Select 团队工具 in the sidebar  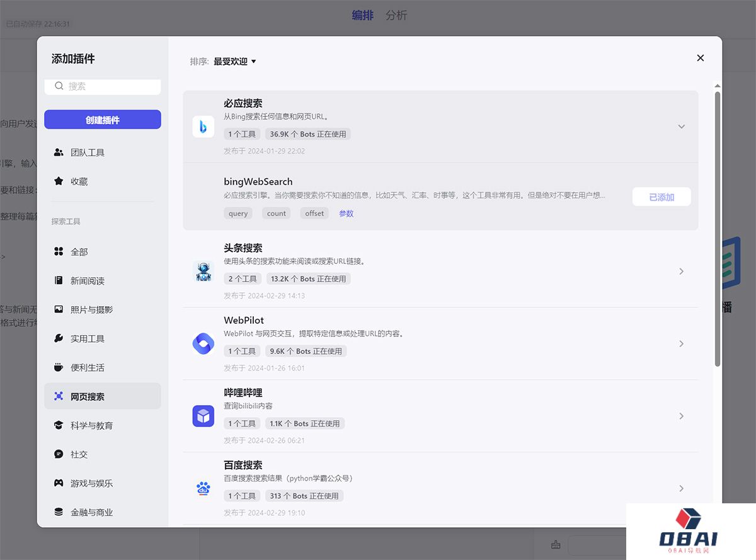[103, 152]
